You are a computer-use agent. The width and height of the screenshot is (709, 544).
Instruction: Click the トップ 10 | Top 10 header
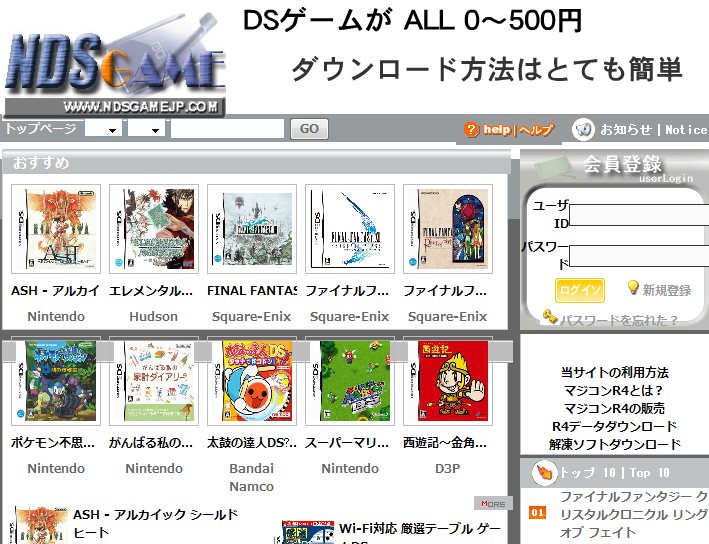tap(614, 473)
